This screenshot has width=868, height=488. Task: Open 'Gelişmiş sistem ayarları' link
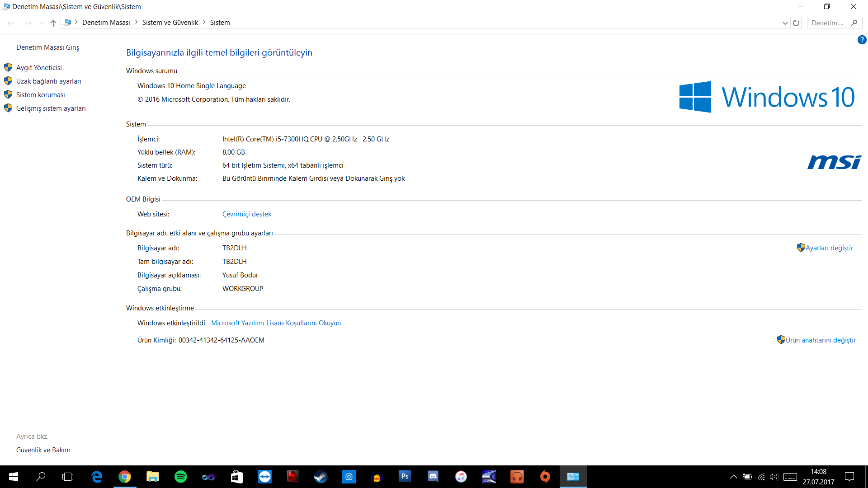pyautogui.click(x=51, y=108)
